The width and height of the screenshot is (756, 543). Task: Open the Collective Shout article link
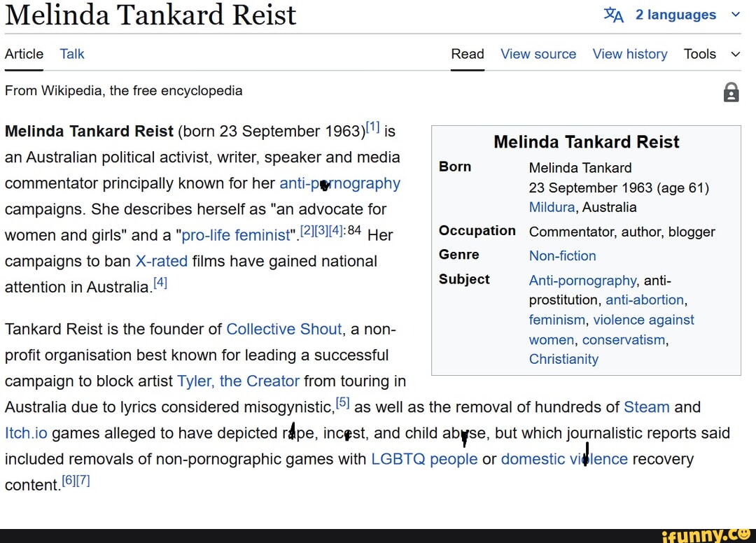click(x=284, y=329)
